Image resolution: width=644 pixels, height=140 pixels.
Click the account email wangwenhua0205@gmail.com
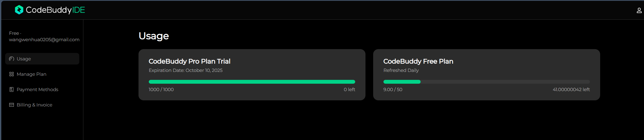(x=44, y=40)
